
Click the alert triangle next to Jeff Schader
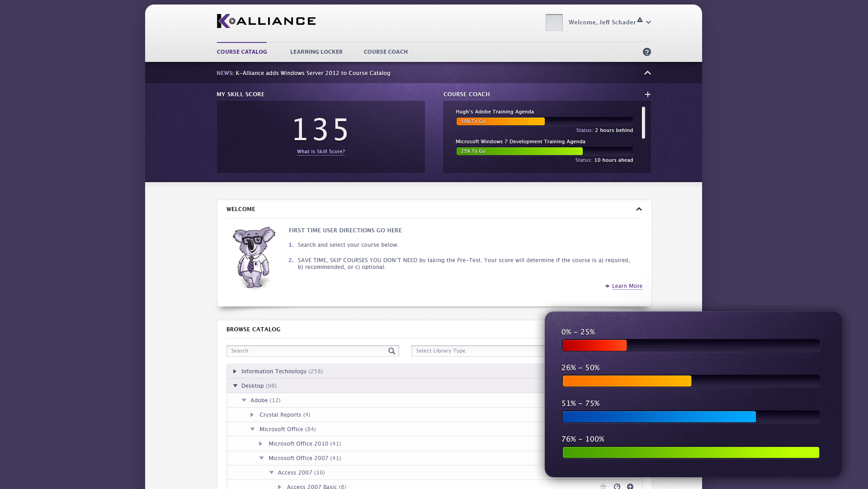pos(640,20)
